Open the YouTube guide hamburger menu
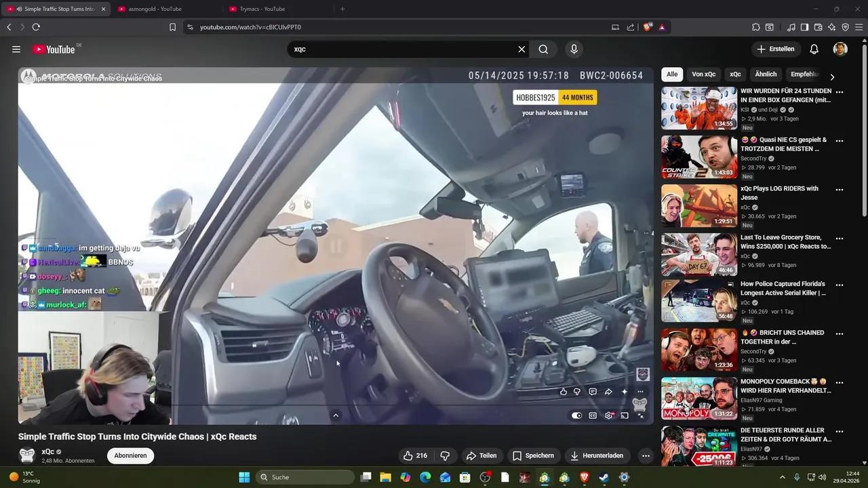This screenshot has width=868, height=488. [x=16, y=49]
